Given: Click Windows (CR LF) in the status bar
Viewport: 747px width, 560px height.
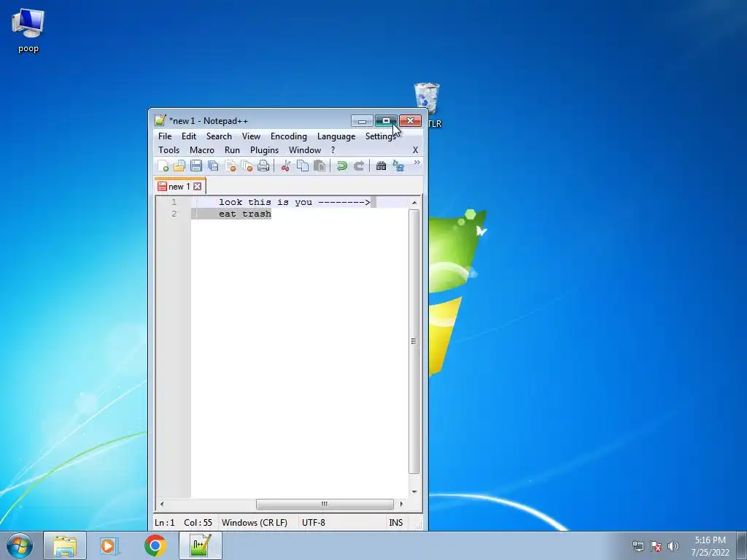Looking at the screenshot, I should pyautogui.click(x=255, y=522).
